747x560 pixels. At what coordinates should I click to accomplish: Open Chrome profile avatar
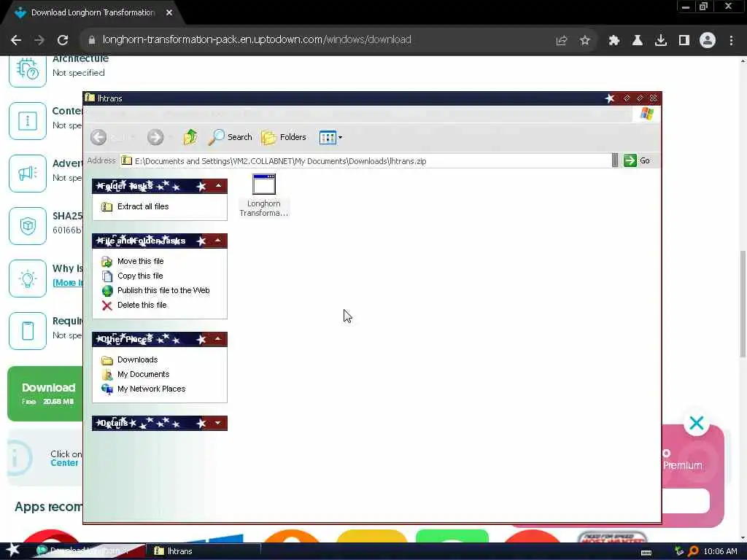708,41
